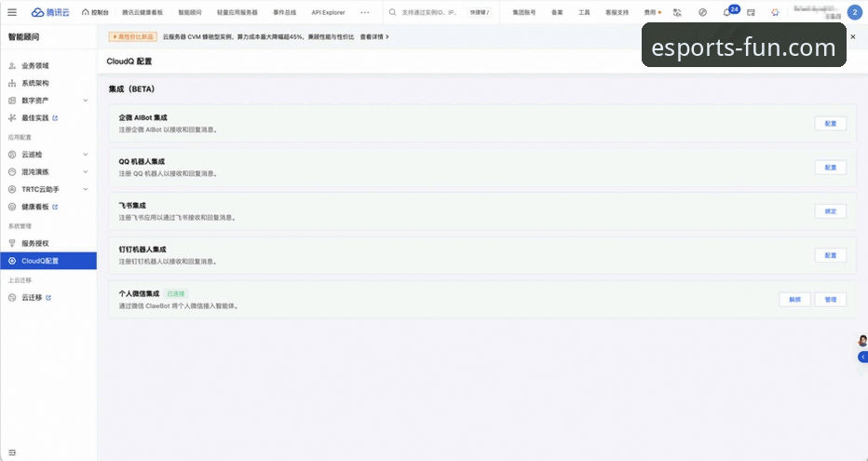
Task: Open the 控制台 console home icon
Action: pyautogui.click(x=94, y=12)
